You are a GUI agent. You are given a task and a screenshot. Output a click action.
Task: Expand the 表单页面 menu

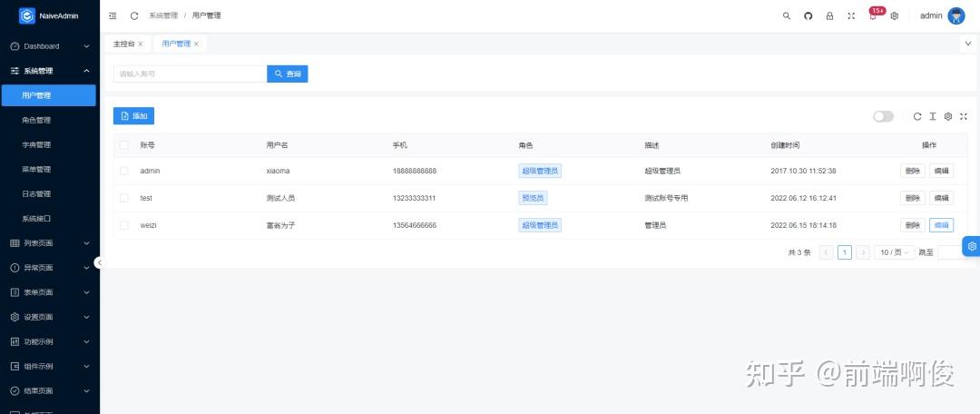[x=50, y=292]
